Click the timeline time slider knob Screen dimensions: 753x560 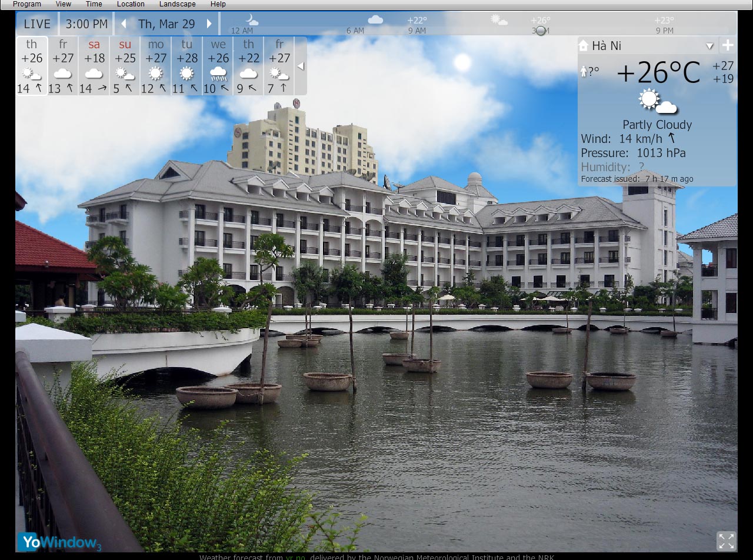pyautogui.click(x=541, y=31)
